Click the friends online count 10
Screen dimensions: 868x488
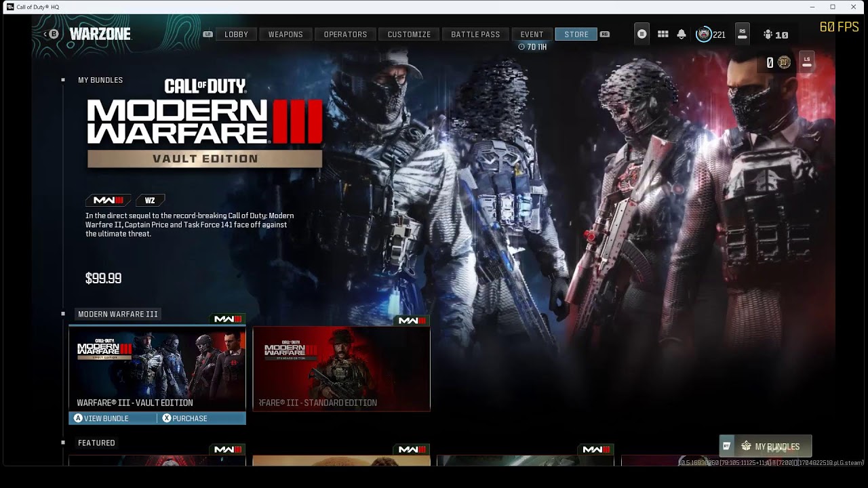point(782,35)
